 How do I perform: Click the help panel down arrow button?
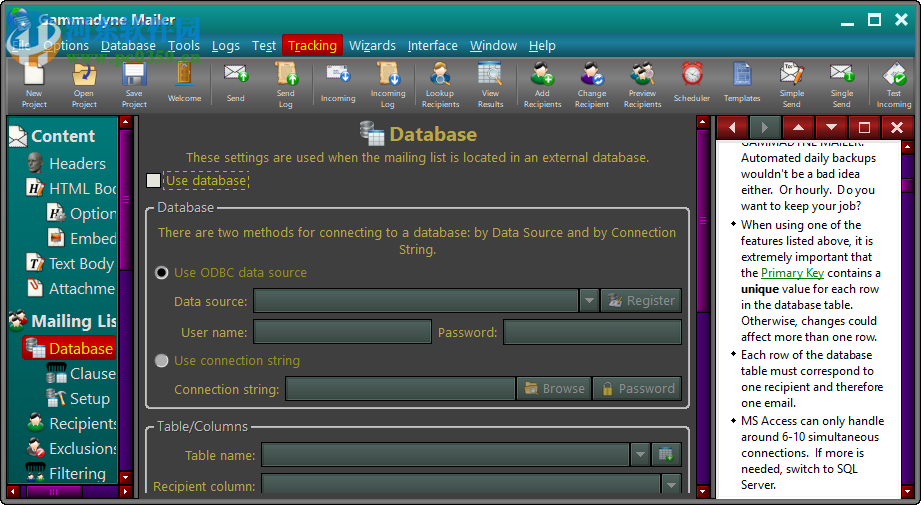pyautogui.click(x=831, y=127)
